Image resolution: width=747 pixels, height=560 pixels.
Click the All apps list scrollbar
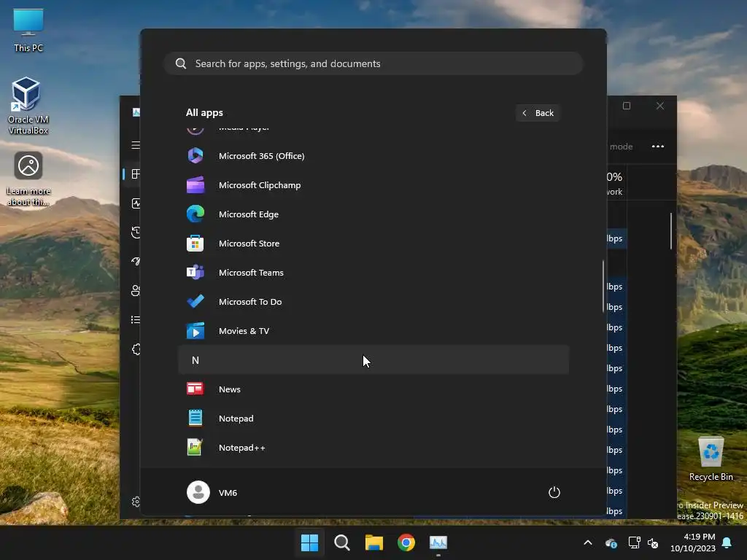[603, 286]
